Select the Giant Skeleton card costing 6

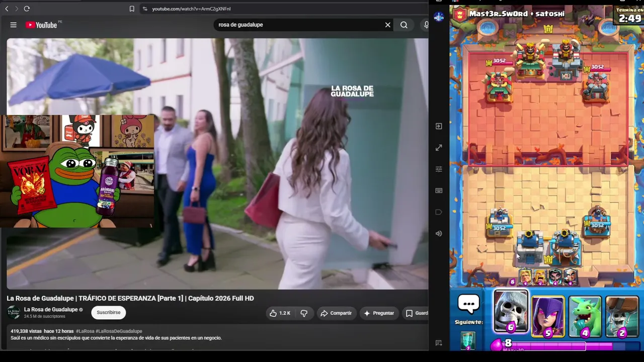[x=511, y=313]
